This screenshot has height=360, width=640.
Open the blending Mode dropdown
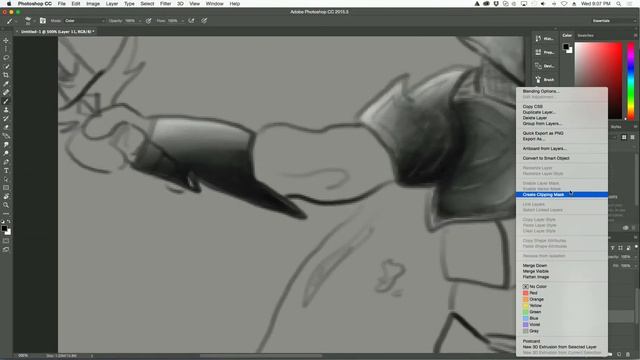click(x=85, y=20)
